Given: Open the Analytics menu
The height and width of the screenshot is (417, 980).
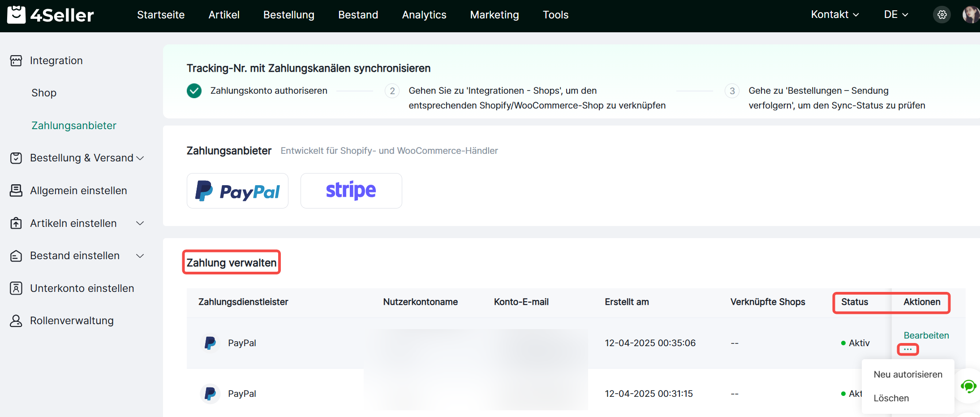Looking at the screenshot, I should (424, 15).
